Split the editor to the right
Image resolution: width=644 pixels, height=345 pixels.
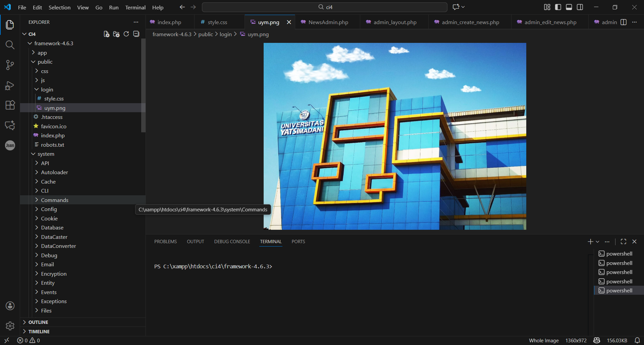[x=624, y=22]
